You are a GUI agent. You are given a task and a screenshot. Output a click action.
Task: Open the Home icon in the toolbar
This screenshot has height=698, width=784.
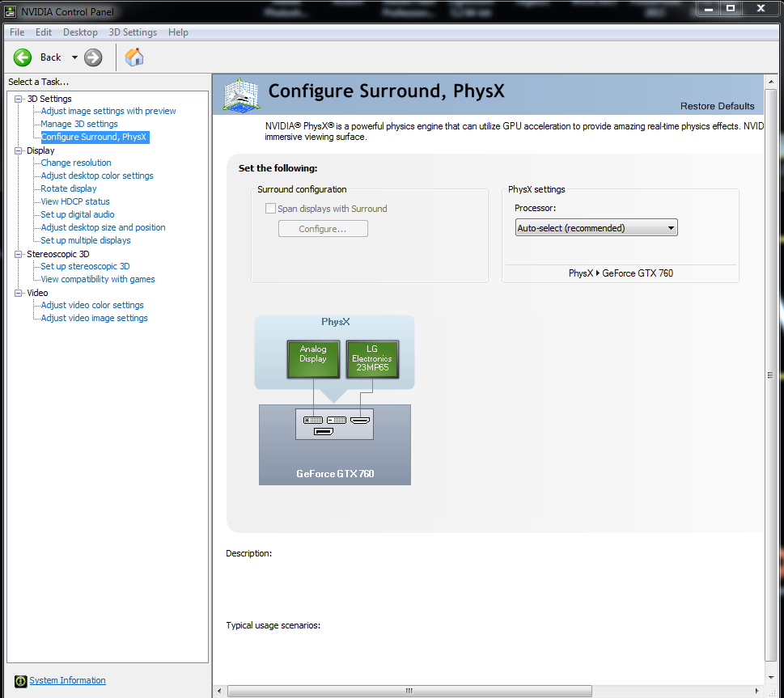point(134,57)
